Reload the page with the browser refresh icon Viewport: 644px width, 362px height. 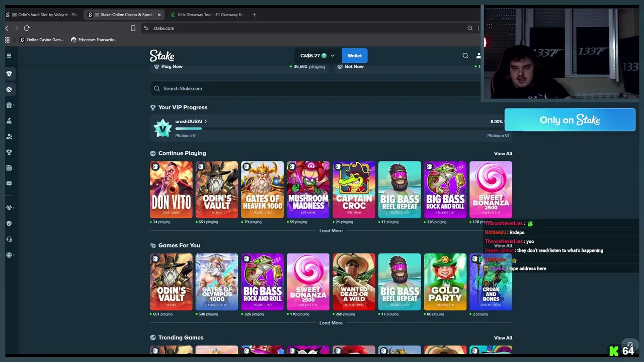click(x=27, y=28)
